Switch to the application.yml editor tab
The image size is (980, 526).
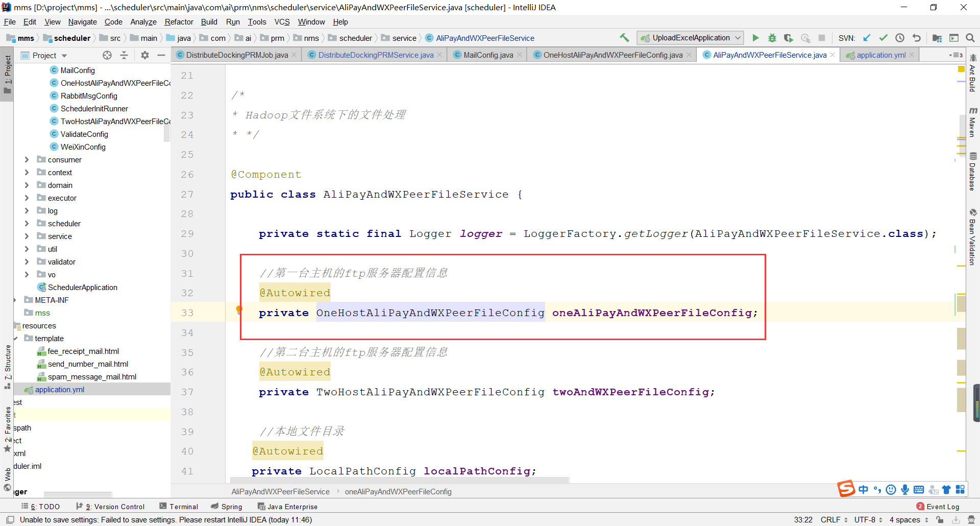click(881, 55)
